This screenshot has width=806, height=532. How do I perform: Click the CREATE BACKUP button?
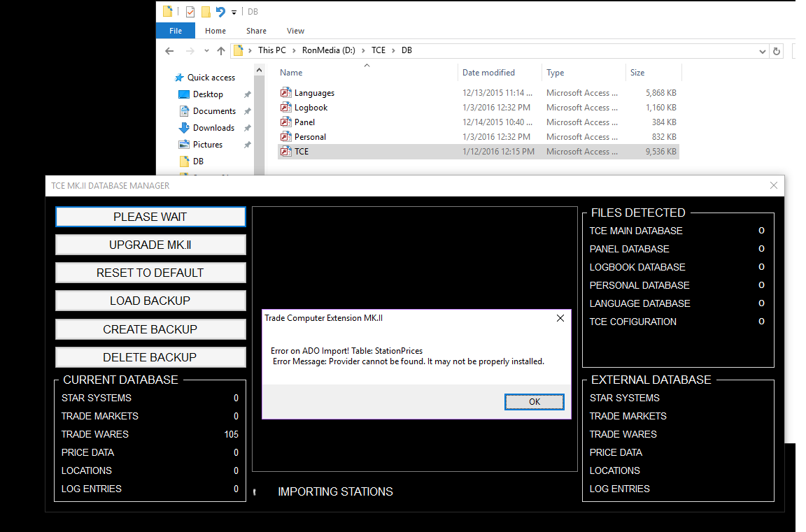point(150,329)
